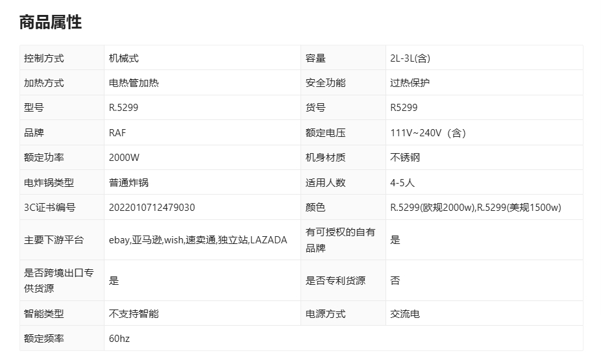Select the RAF brand value

click(x=117, y=133)
